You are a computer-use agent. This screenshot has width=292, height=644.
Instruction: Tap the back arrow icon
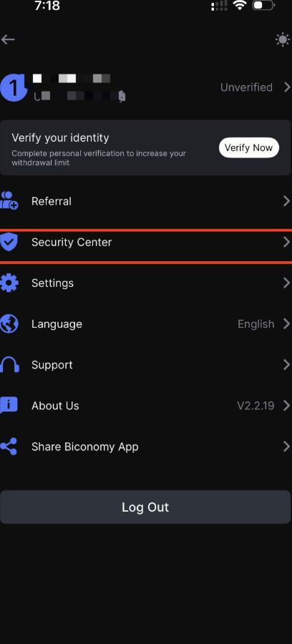(x=8, y=39)
